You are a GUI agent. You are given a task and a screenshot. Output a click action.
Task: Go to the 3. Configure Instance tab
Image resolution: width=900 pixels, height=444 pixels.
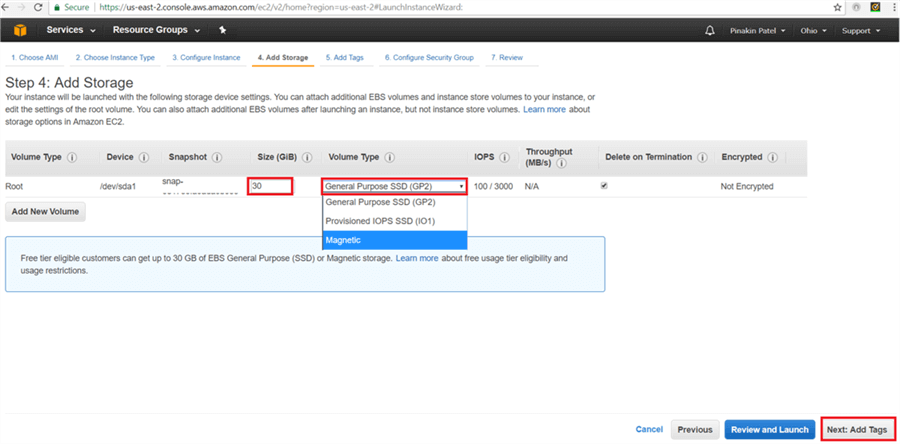click(x=207, y=58)
